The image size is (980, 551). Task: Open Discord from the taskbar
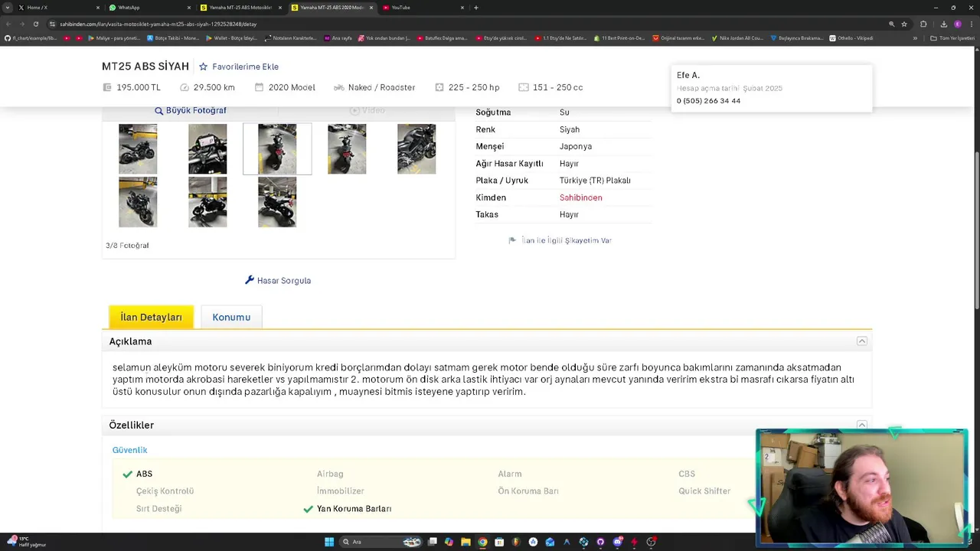617,542
